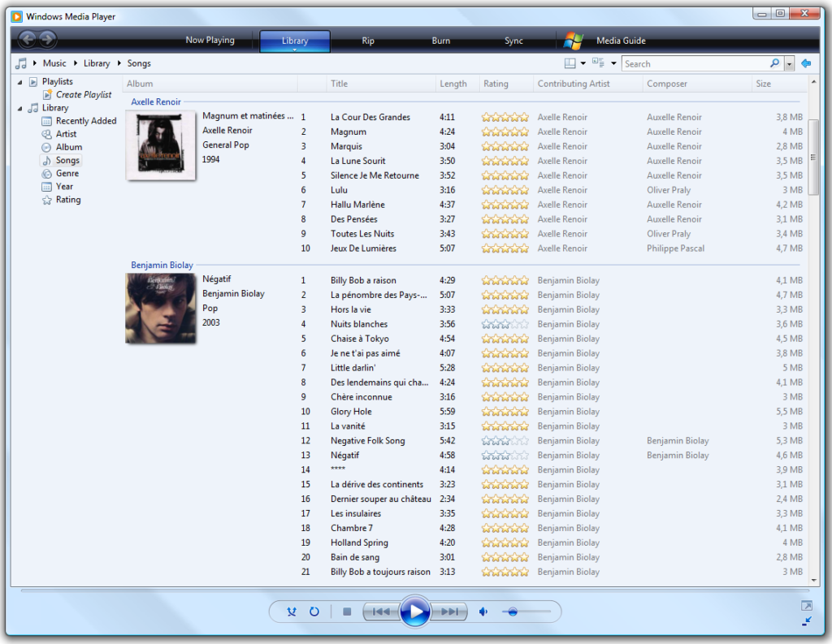Click the Year calendar icon in sidebar
Screen dimensions: 832x644
coord(46,187)
